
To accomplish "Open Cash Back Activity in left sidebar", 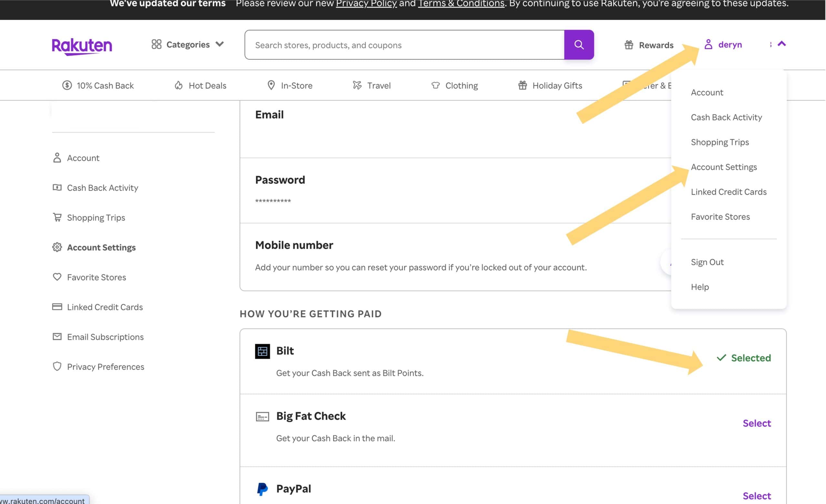I will coord(103,188).
